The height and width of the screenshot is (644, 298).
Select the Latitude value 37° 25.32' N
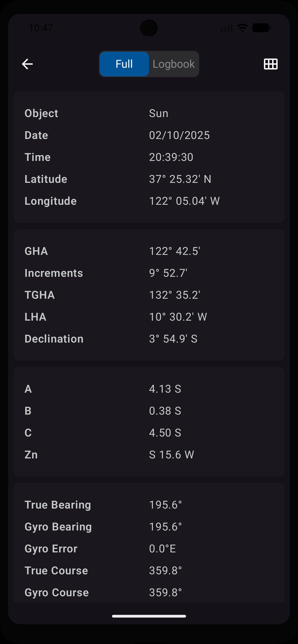pos(180,179)
